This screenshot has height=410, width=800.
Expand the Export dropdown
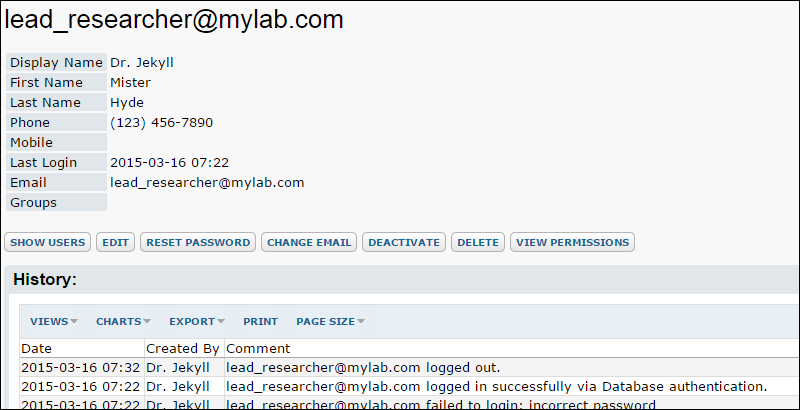[197, 321]
